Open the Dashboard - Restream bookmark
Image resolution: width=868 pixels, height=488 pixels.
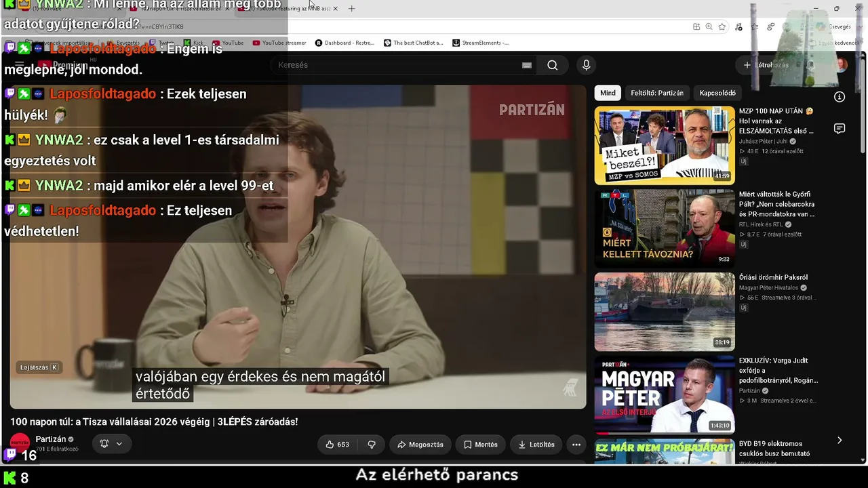(x=345, y=43)
